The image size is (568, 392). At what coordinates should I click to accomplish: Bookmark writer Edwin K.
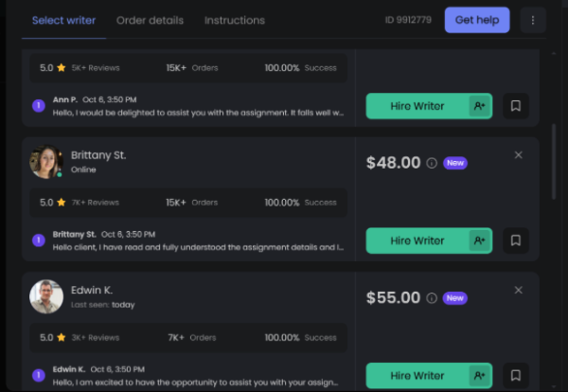click(x=515, y=375)
